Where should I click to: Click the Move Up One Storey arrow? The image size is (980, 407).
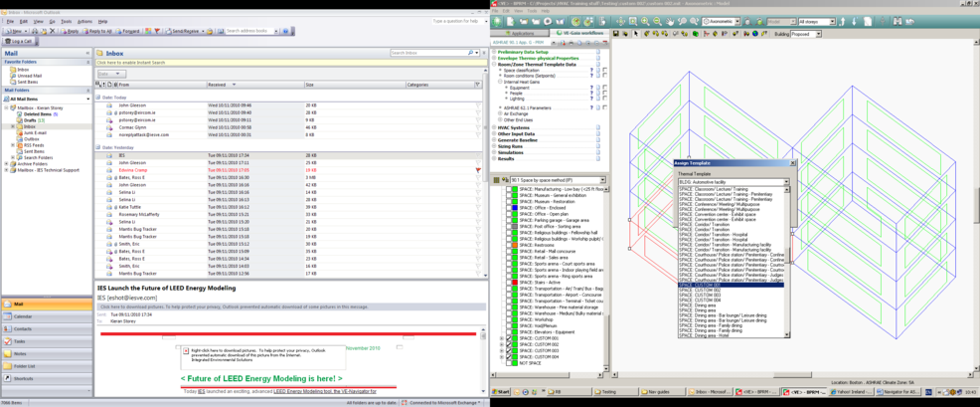point(843,21)
